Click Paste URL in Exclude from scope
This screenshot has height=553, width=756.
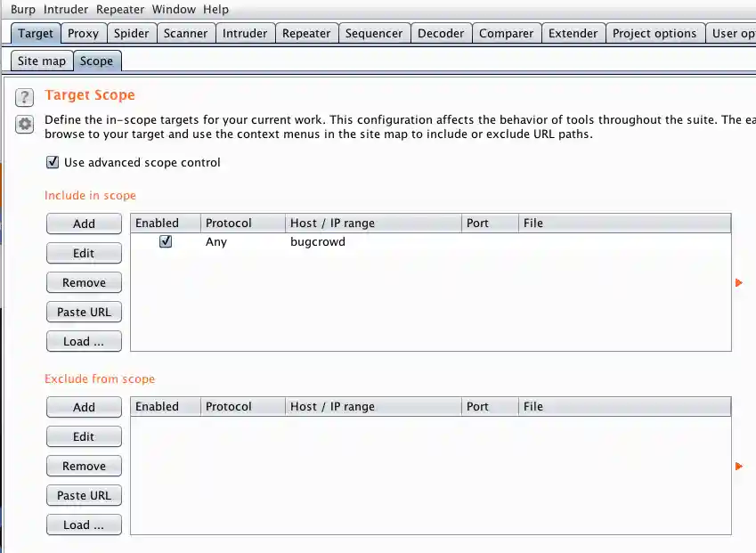coord(84,496)
